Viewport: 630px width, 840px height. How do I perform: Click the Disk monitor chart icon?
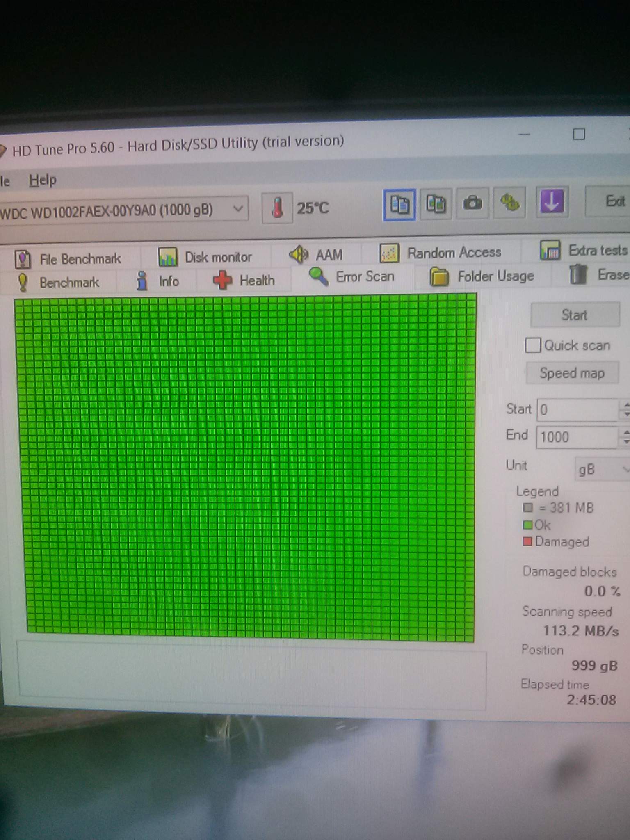167,257
